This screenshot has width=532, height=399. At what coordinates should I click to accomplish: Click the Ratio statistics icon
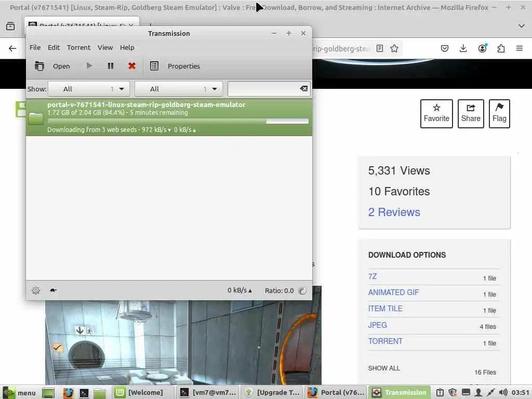pos(302,290)
